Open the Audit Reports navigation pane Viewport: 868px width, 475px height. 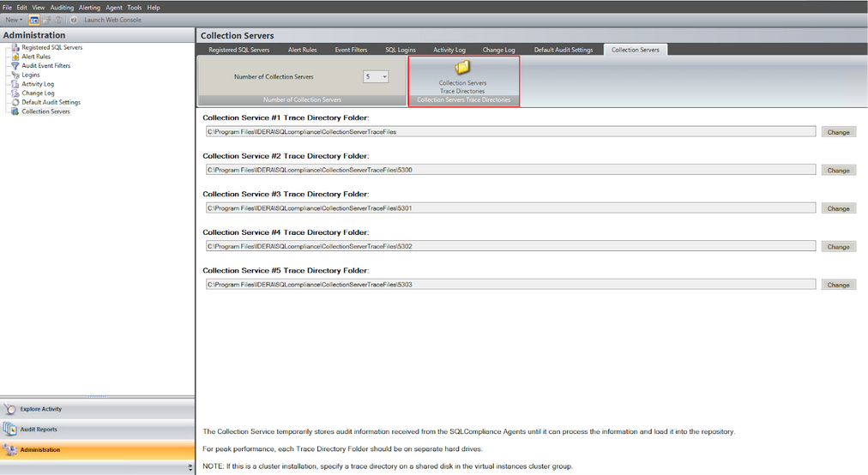[98, 430]
